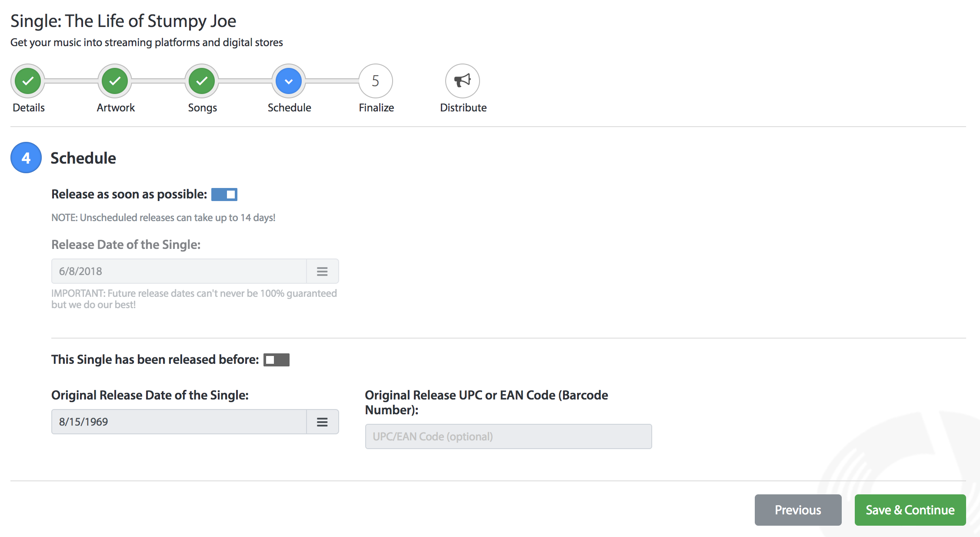
Task: Edit Original Release Date field 8/15/1969
Action: pos(179,422)
